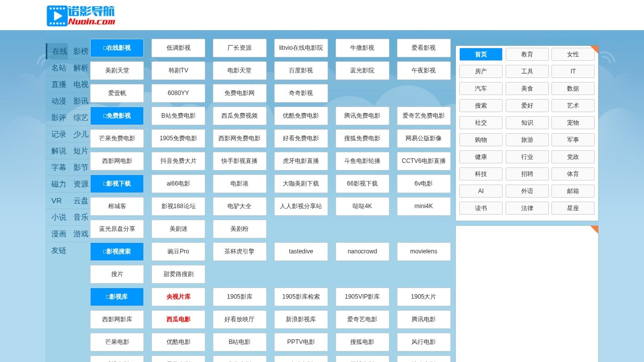Image resolution: width=644 pixels, height=362 pixels.
Task: Open 动漫 in the left sidebar
Action: [59, 101]
